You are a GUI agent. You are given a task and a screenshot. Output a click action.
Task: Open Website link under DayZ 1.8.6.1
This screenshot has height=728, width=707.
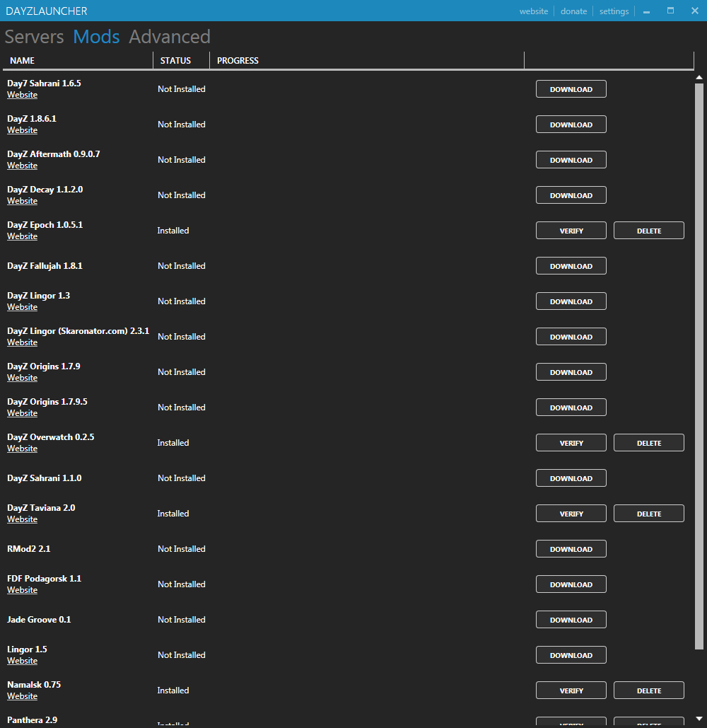[x=22, y=130]
